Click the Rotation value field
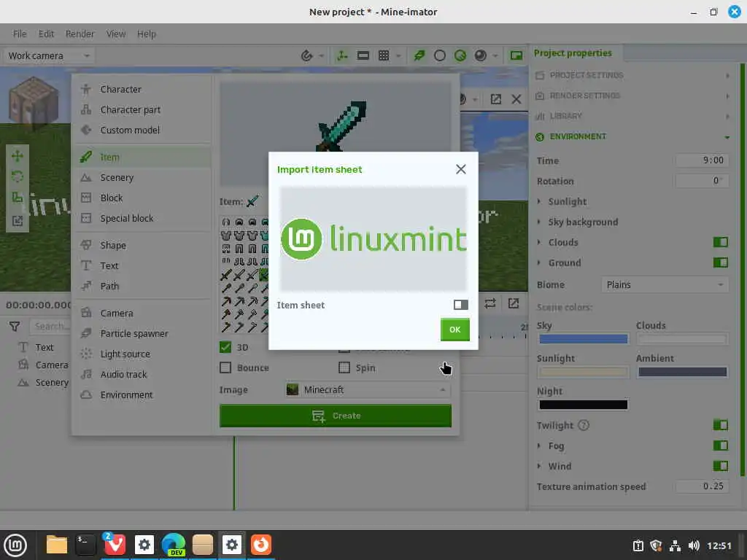Viewport: 747px width, 560px height. click(x=702, y=181)
